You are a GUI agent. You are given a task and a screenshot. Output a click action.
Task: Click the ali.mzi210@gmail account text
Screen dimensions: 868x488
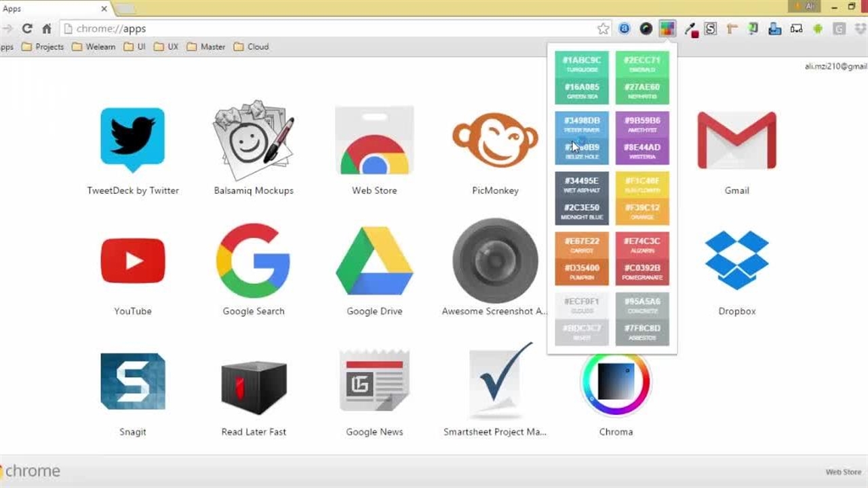point(836,66)
